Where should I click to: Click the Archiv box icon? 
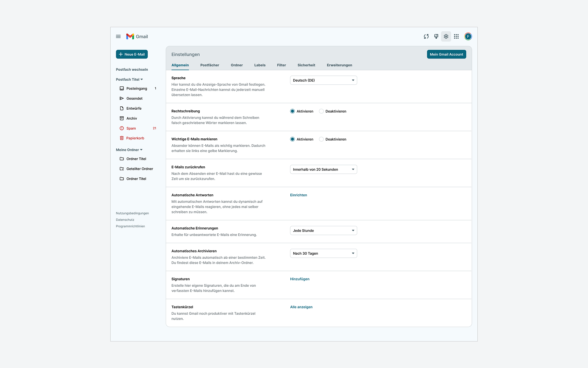122,118
